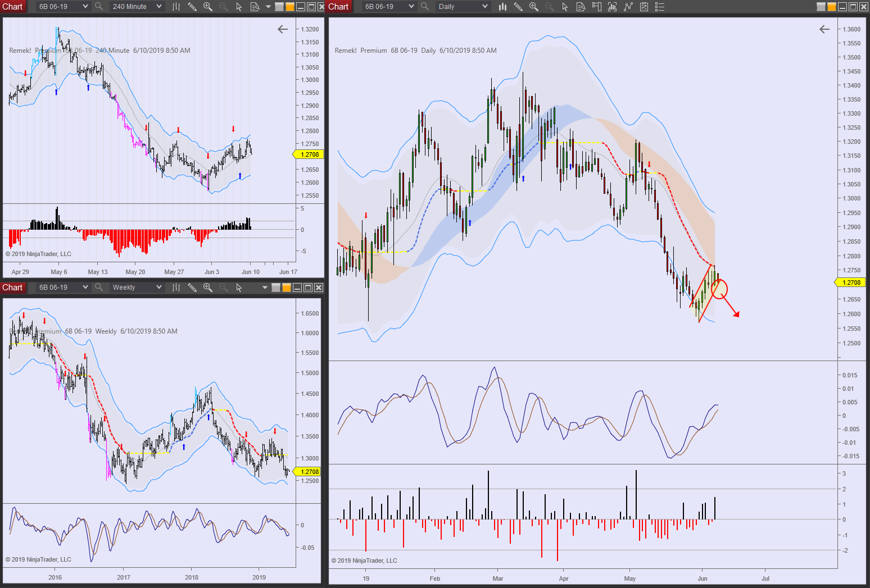Click 1.3000 price label on Daily chart axis
Viewport: 870px width, 588px height.
click(x=852, y=198)
